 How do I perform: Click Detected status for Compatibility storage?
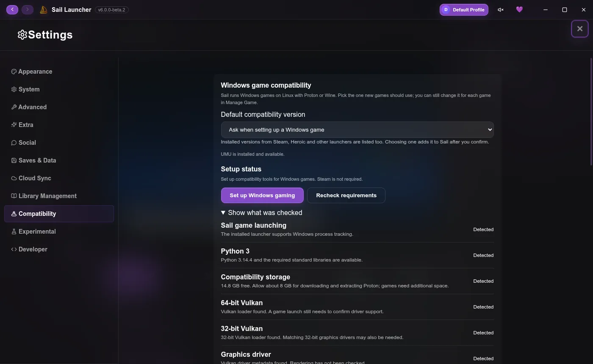483,281
